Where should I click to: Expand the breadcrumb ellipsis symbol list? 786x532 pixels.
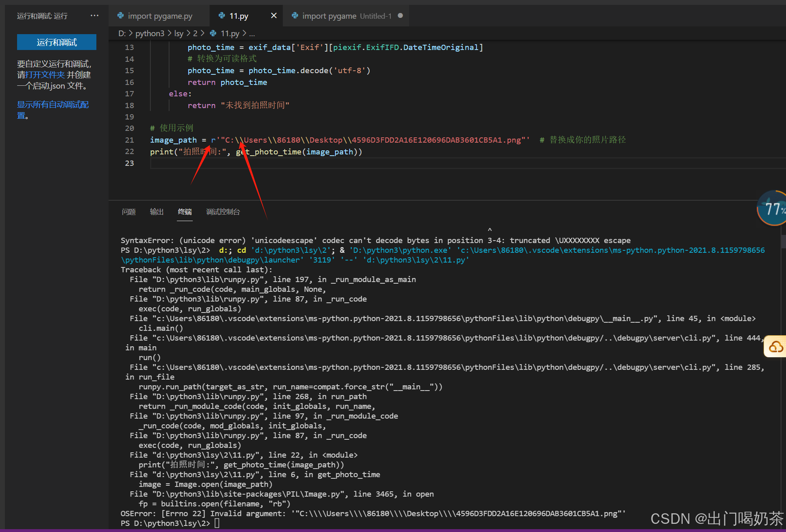point(252,33)
